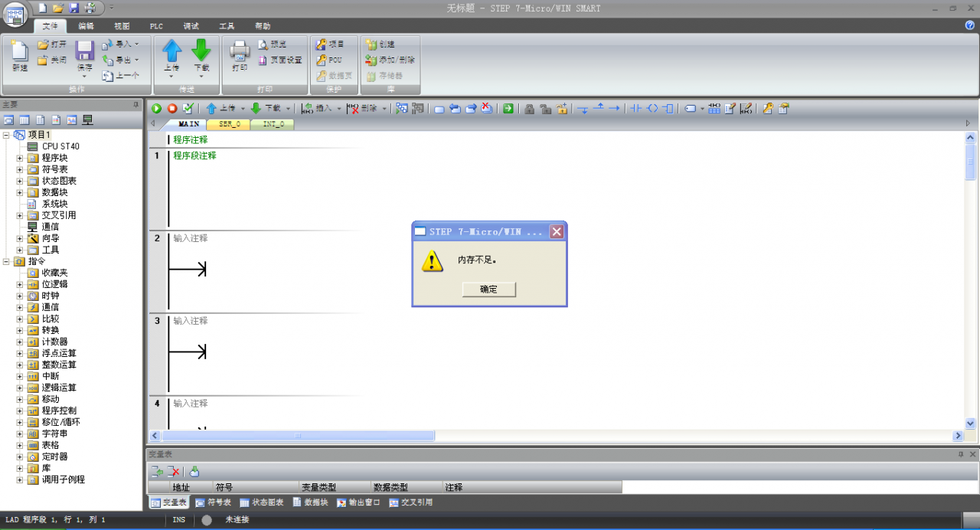Click the blue help question mark icon
The height and width of the screenshot is (530, 980).
point(970,25)
